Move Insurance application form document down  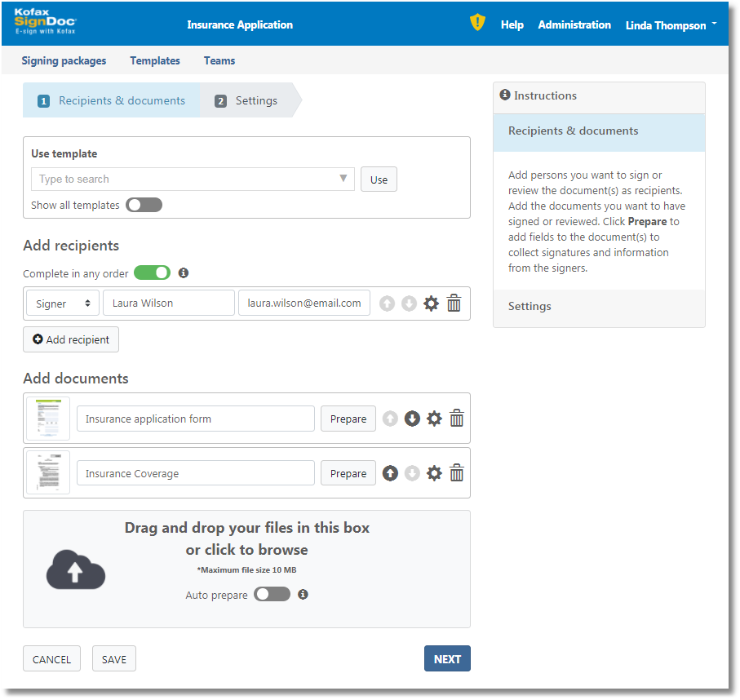click(x=412, y=419)
